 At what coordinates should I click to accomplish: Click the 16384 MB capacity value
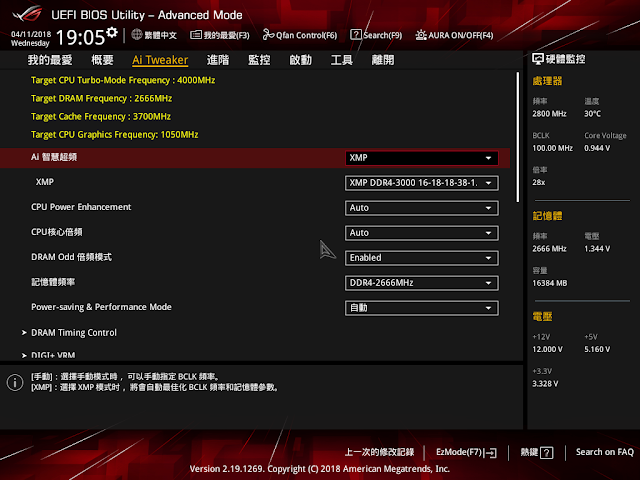point(549,283)
